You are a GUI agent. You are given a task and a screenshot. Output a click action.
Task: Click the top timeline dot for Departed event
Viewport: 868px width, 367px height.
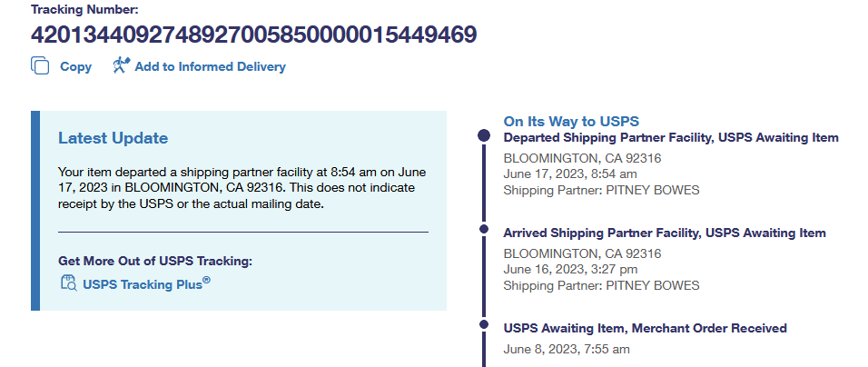[x=483, y=136]
